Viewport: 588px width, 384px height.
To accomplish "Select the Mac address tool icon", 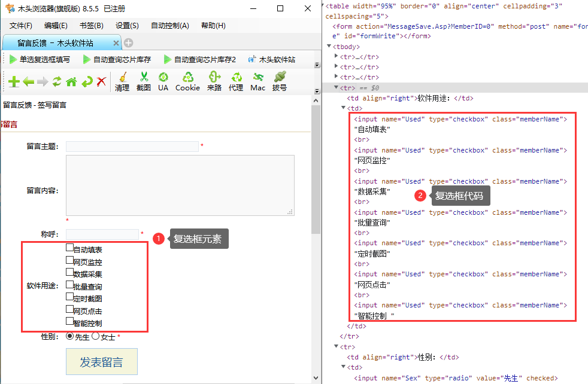I will [257, 81].
